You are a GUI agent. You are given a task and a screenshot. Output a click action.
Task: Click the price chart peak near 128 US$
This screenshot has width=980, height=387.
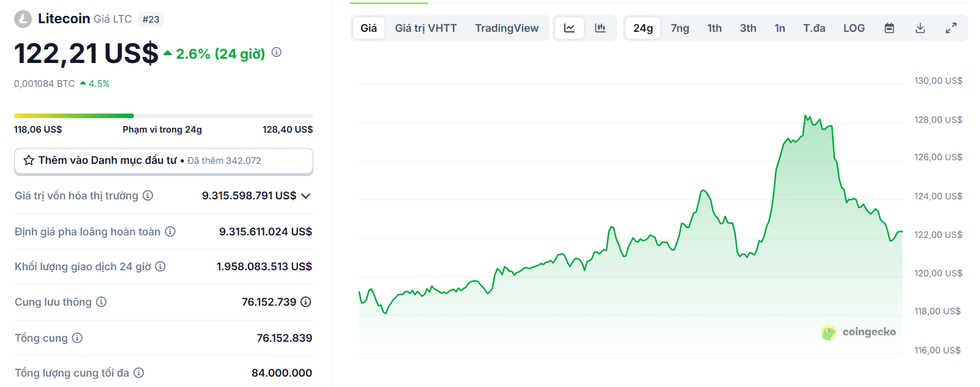(806, 116)
